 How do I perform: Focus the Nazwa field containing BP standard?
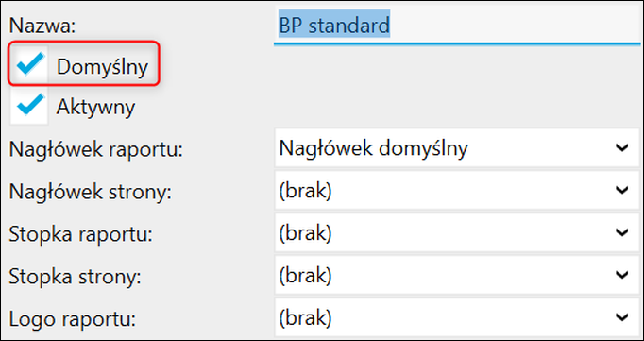tap(457, 26)
